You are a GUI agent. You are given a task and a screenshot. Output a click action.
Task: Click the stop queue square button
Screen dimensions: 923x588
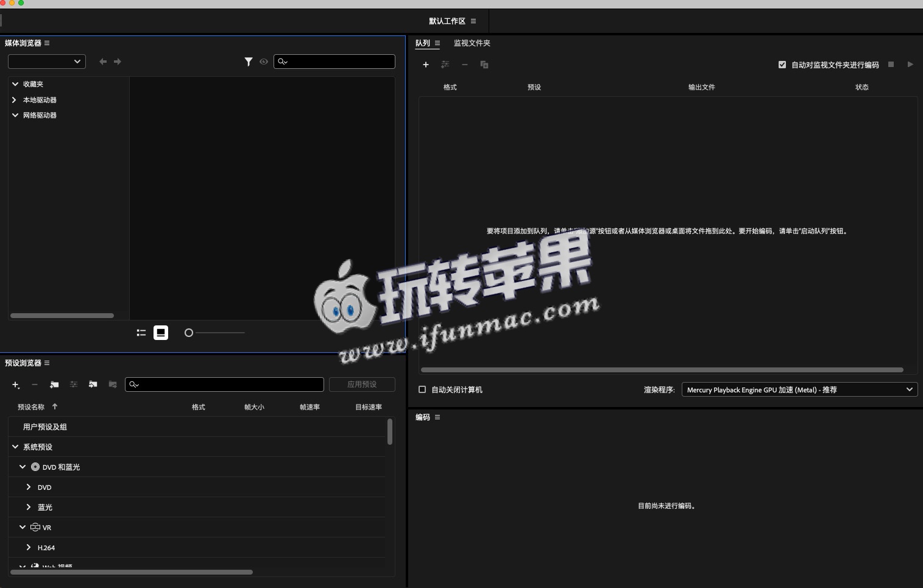891,64
